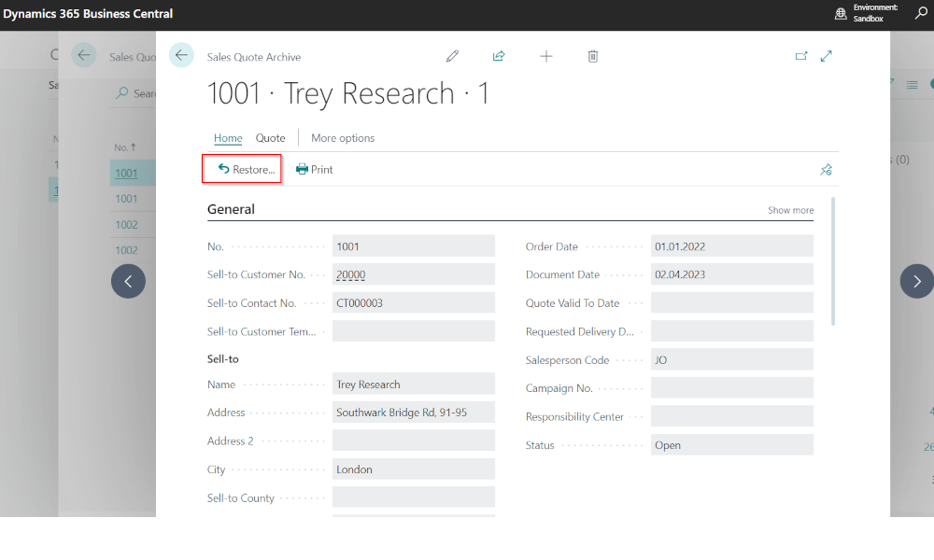Click the Sales Quote Archive page caption
Image resolution: width=934 pixels, height=560 pixels.
coord(254,57)
